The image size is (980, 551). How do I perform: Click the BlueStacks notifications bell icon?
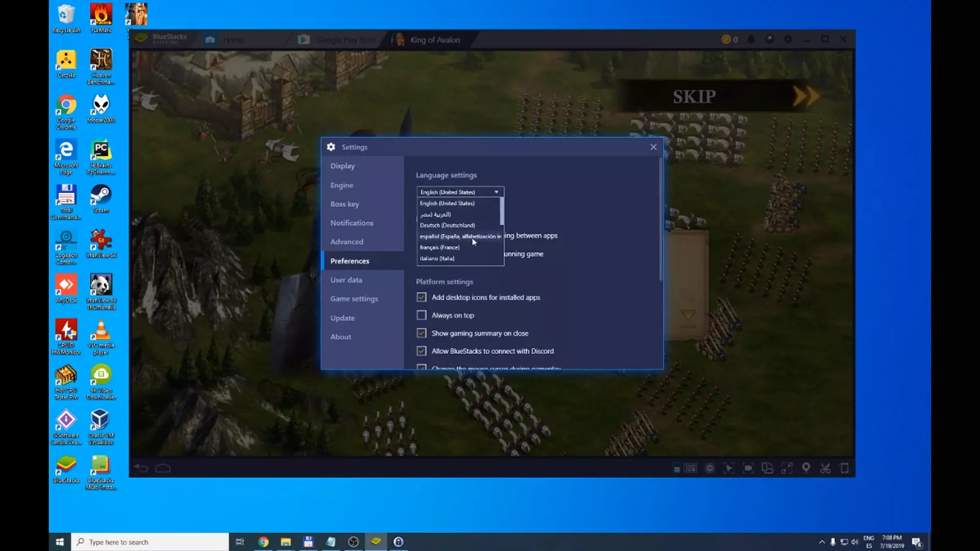tap(751, 39)
